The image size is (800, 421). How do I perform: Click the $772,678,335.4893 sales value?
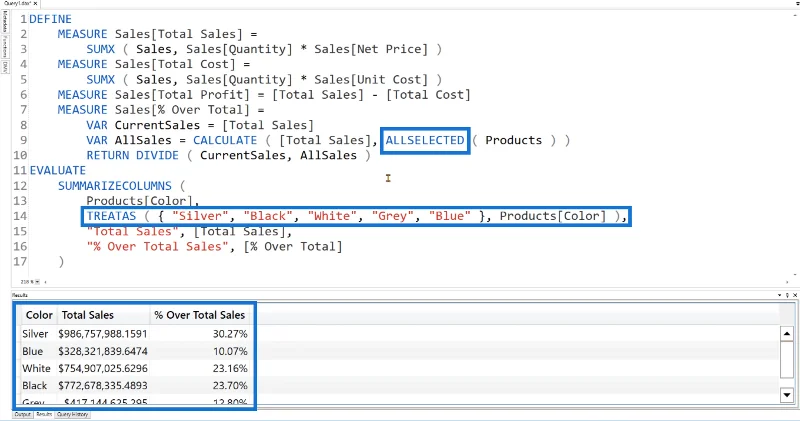coord(103,385)
